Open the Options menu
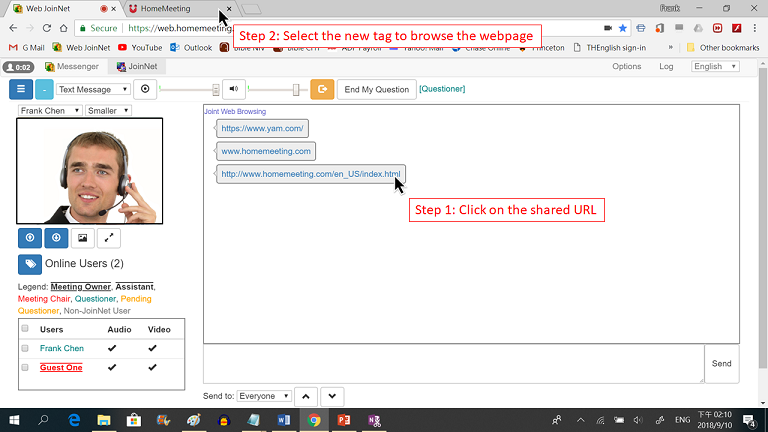 tap(626, 67)
